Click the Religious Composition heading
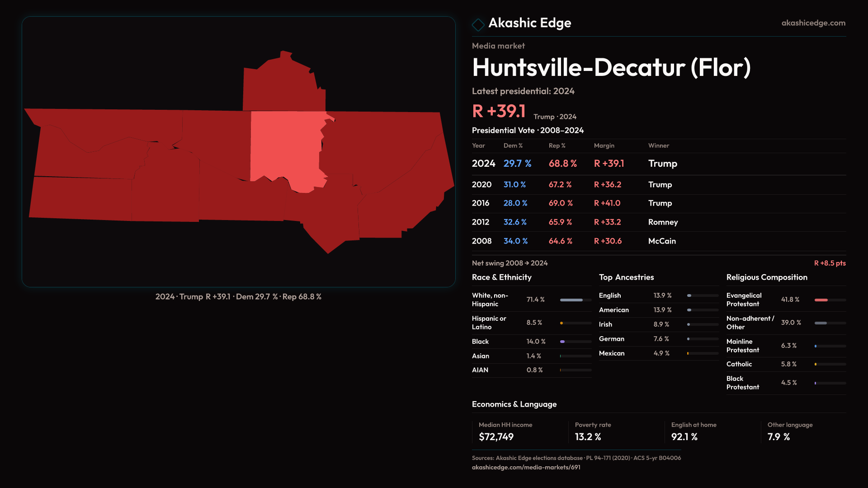The height and width of the screenshot is (488, 868). point(766,277)
